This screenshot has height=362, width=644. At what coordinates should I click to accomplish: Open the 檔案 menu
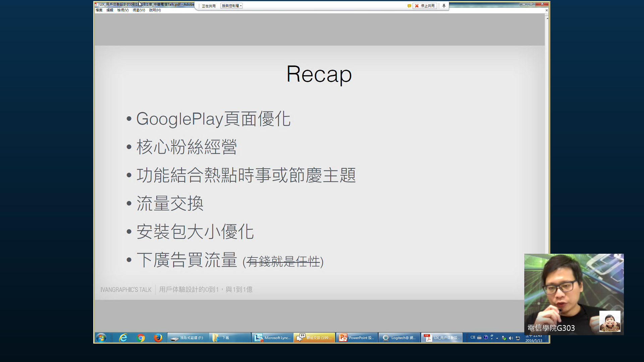pos(99,10)
